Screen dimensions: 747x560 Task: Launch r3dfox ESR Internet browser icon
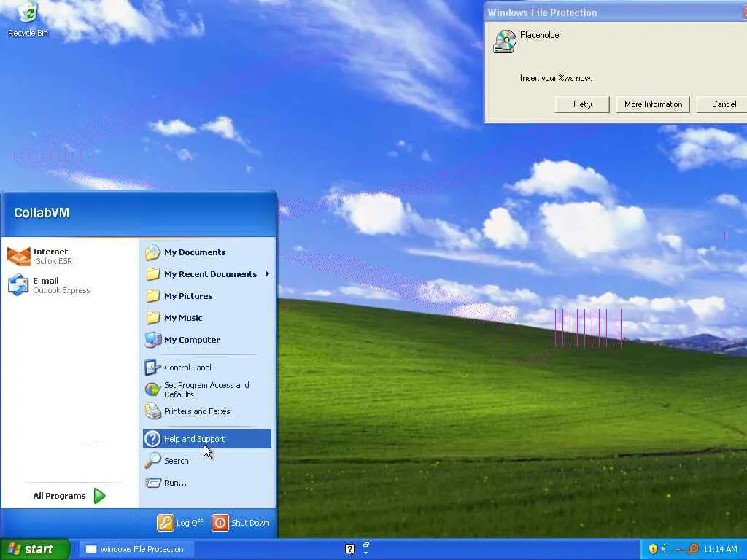coord(19,256)
